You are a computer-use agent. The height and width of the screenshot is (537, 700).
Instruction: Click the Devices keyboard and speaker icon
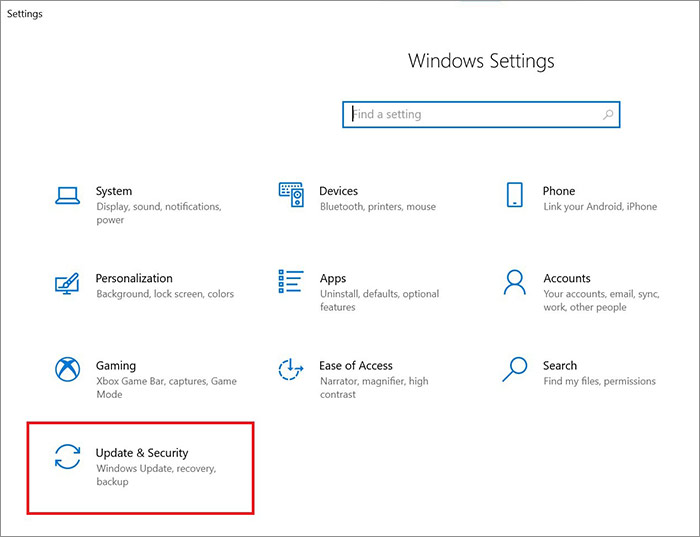[291, 195]
